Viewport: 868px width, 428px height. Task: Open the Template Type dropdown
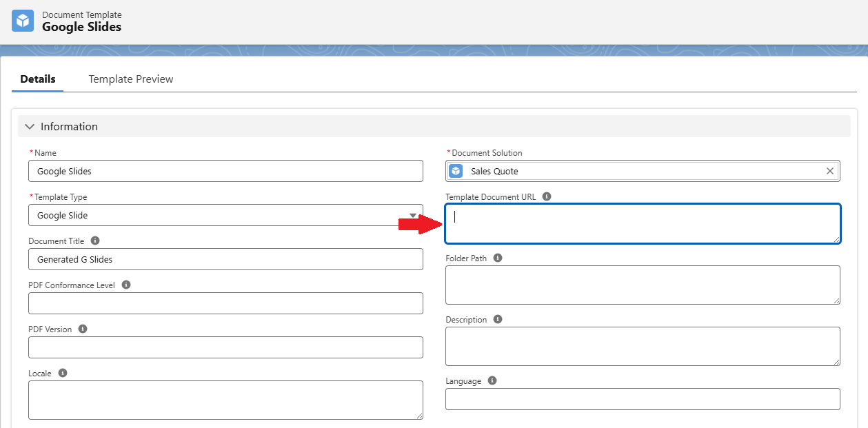tap(225, 215)
